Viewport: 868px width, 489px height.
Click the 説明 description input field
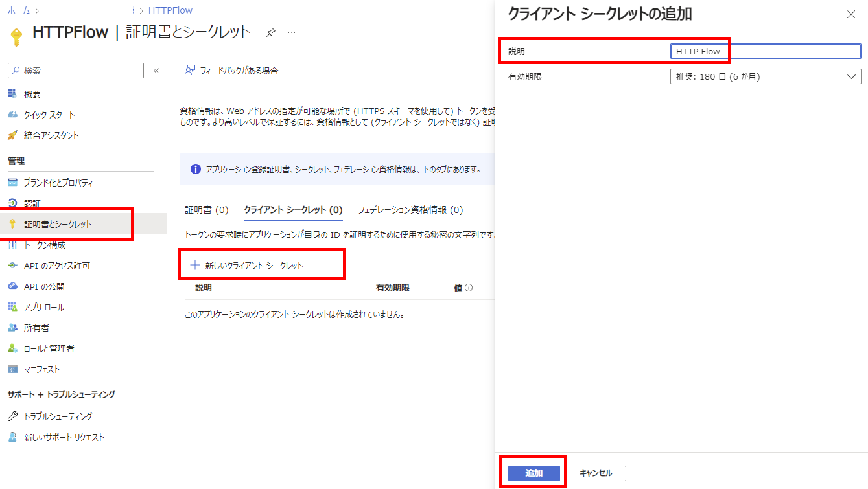(765, 51)
